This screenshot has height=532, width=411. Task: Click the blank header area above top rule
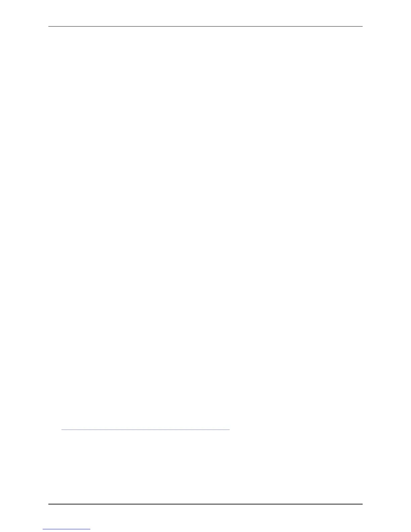pyautogui.click(x=205, y=13)
